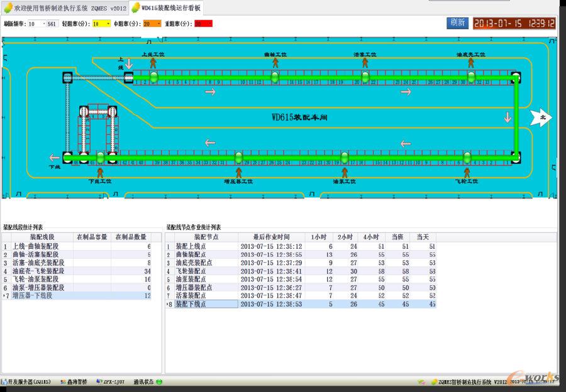Click the 油泵工位 worker icon
This screenshot has width=566, height=392.
tap(344, 171)
